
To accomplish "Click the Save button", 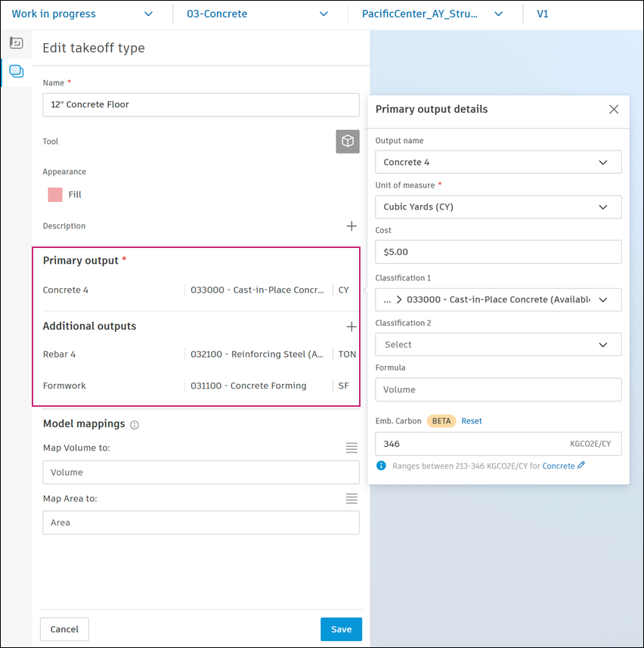I will coord(341,629).
